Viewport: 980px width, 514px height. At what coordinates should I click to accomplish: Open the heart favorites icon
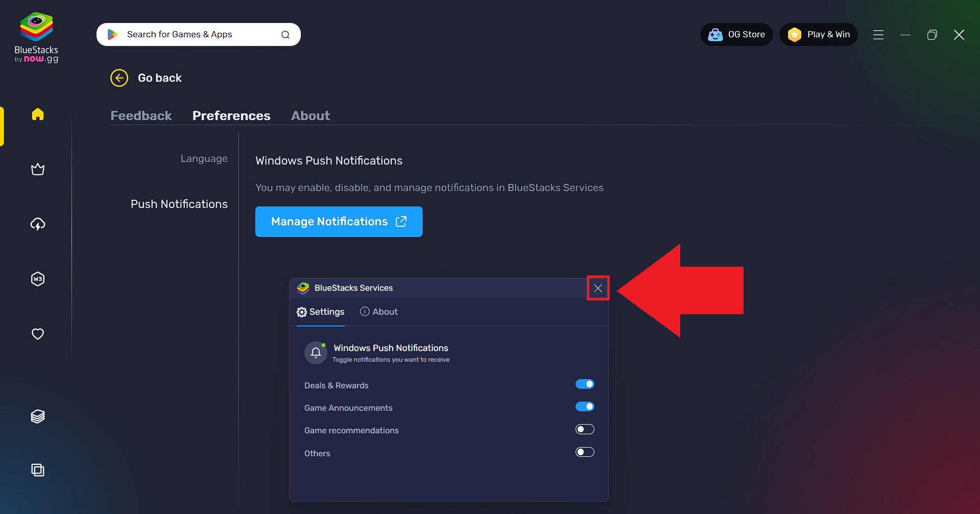(x=38, y=334)
